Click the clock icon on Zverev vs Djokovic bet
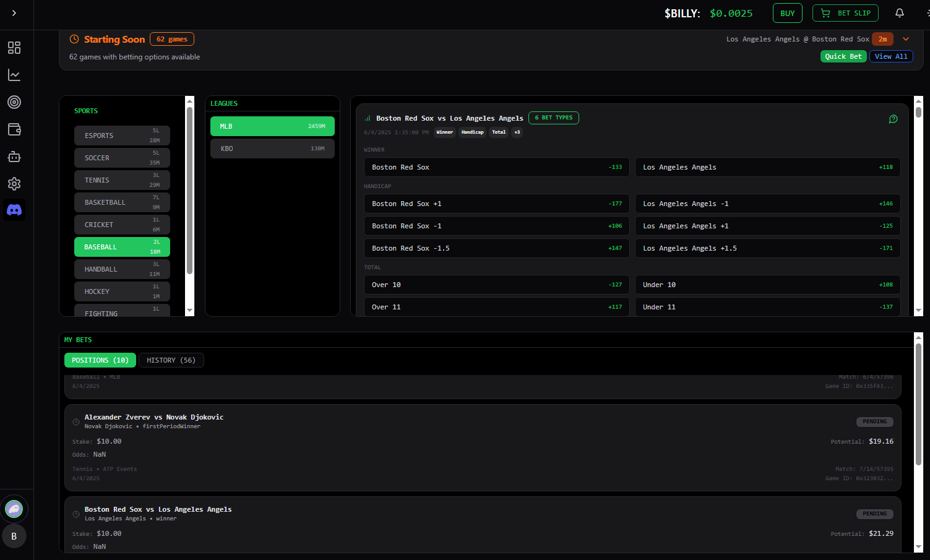Viewport: 930px width, 560px height. 76,422
